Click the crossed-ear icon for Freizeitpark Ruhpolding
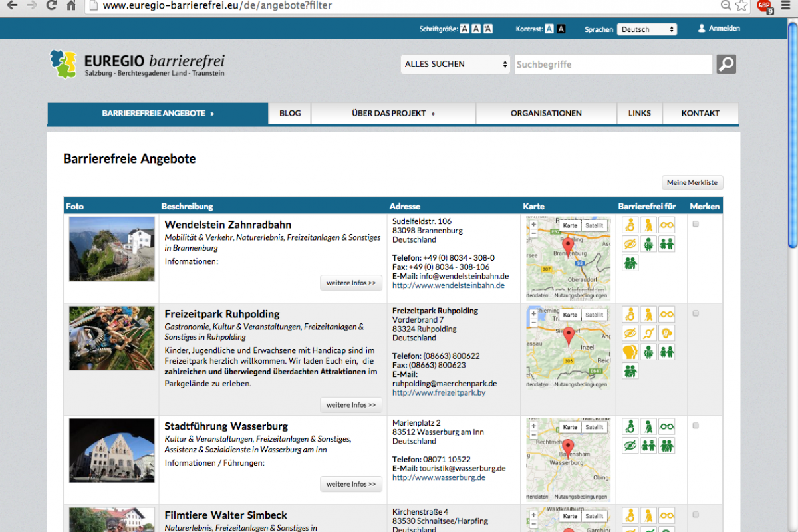Image resolution: width=798 pixels, height=532 pixels. point(648,332)
